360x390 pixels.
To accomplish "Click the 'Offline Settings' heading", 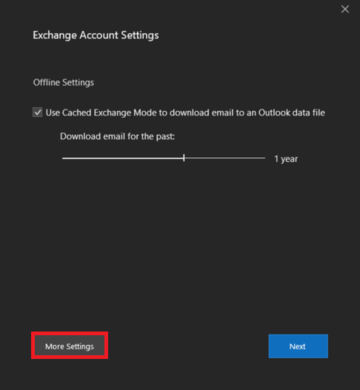I will 63,82.
